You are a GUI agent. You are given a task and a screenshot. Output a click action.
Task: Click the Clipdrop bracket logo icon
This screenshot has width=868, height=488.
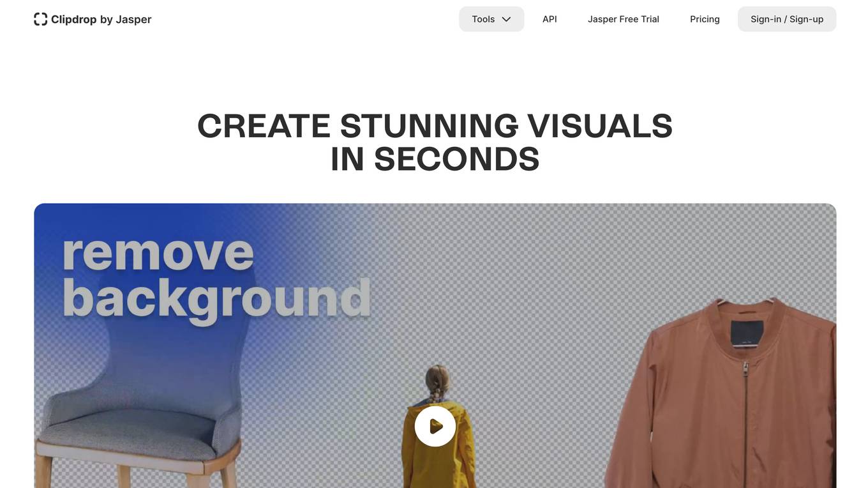click(40, 19)
